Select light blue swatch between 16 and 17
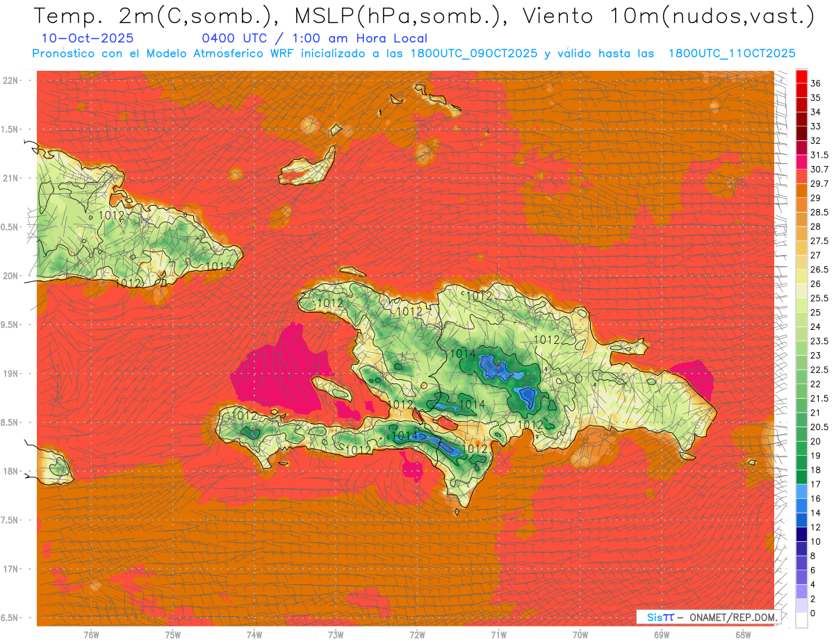The width and height of the screenshot is (834, 644). [801, 491]
